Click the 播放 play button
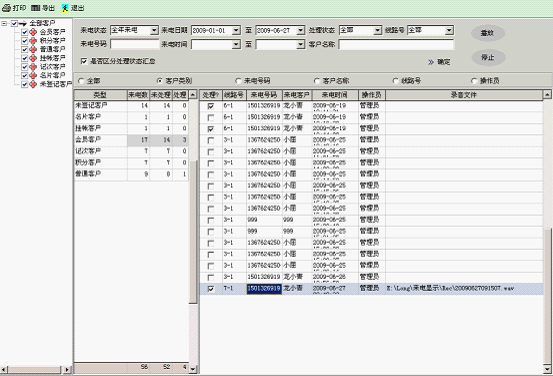Viewport: 553px width, 376px height. 488,33
